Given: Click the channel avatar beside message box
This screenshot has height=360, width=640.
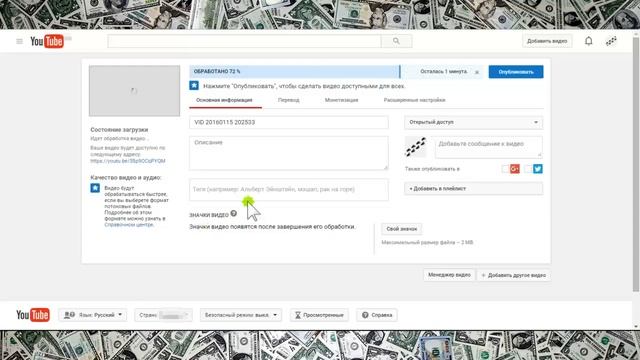Looking at the screenshot, I should point(416,147).
